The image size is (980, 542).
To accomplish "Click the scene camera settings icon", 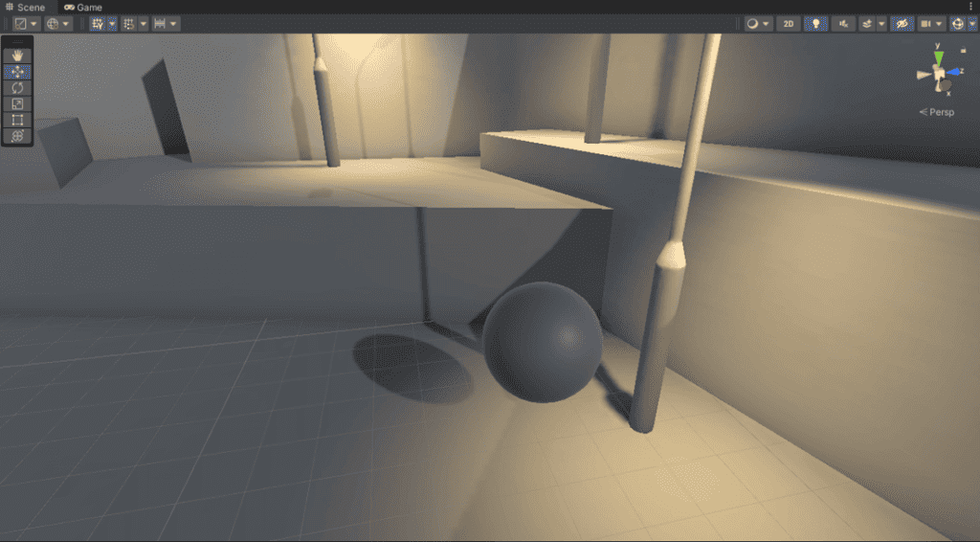I will 925,24.
